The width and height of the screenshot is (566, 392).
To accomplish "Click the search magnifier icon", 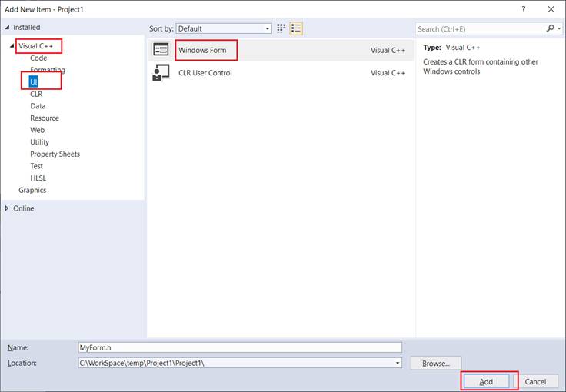I will click(x=550, y=28).
